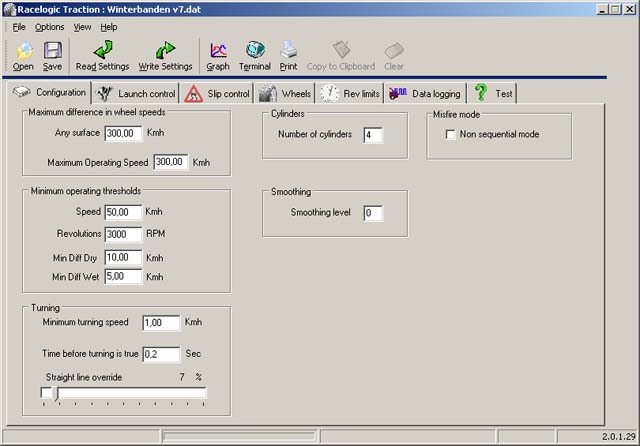Click the Number of cylinders field
This screenshot has height=446, width=640.
pyautogui.click(x=373, y=135)
